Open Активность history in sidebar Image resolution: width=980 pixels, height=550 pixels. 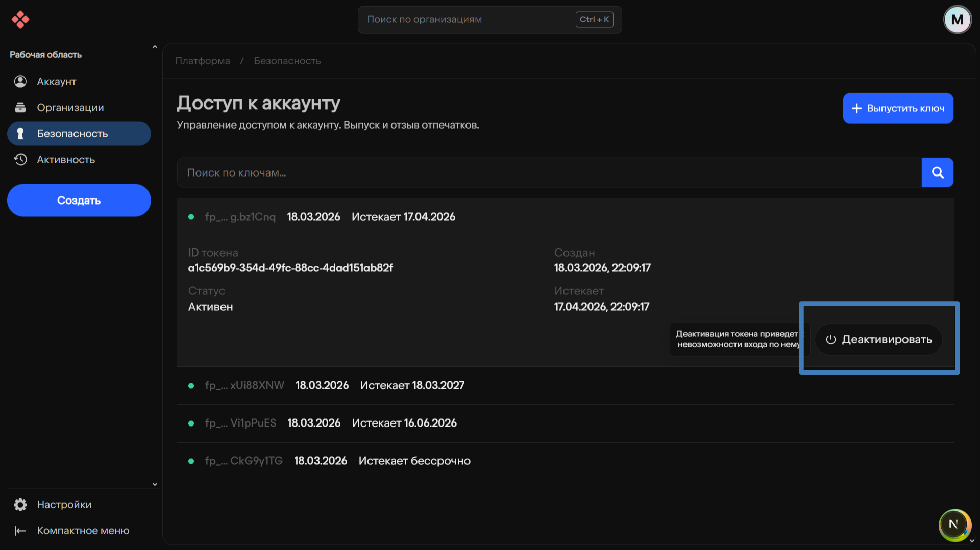pos(66,160)
